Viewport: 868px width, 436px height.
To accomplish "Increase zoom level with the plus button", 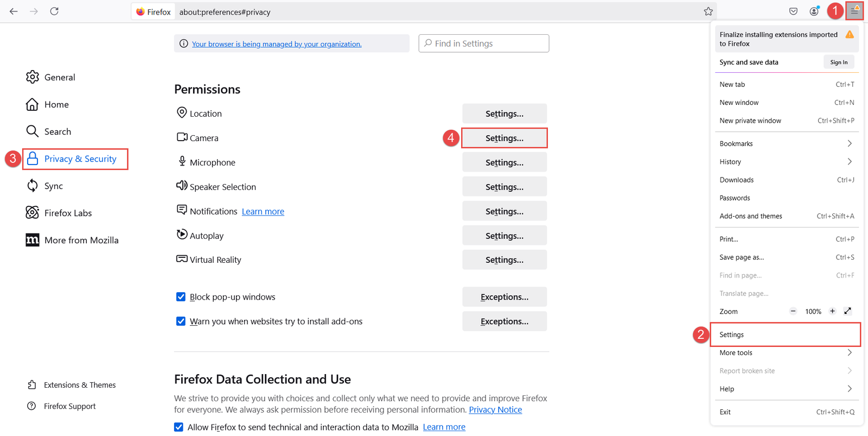I will [x=832, y=311].
